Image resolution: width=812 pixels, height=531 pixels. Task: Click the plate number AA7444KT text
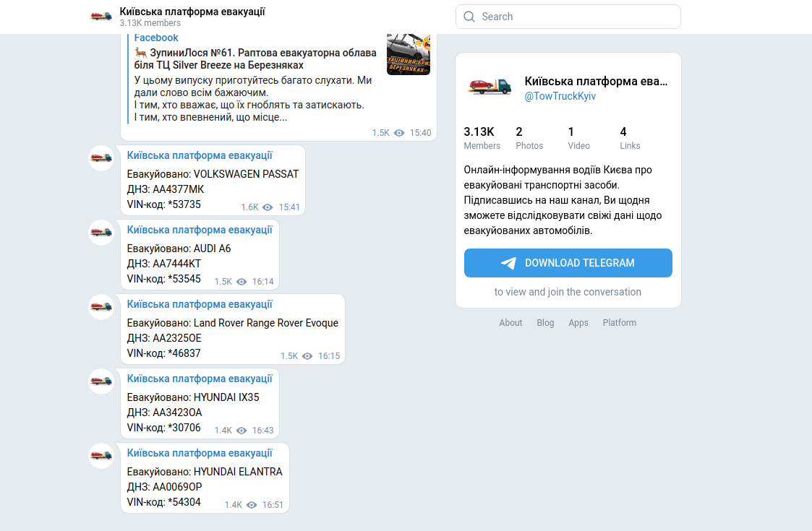coord(176,264)
